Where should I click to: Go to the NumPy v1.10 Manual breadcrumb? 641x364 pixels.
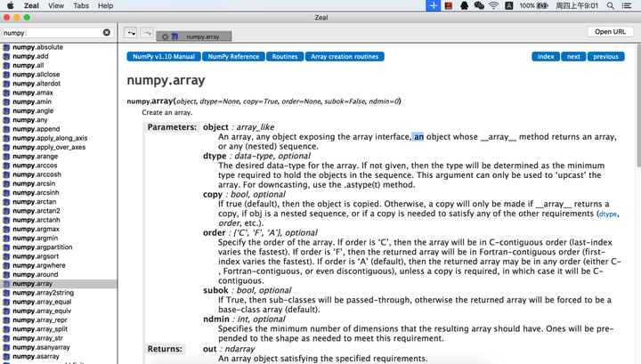(164, 56)
